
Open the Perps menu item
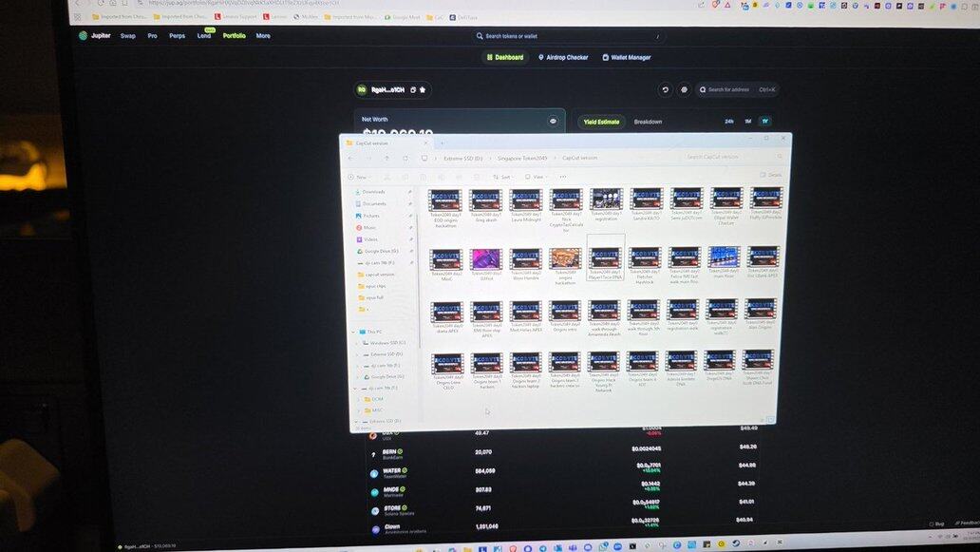[x=177, y=36]
